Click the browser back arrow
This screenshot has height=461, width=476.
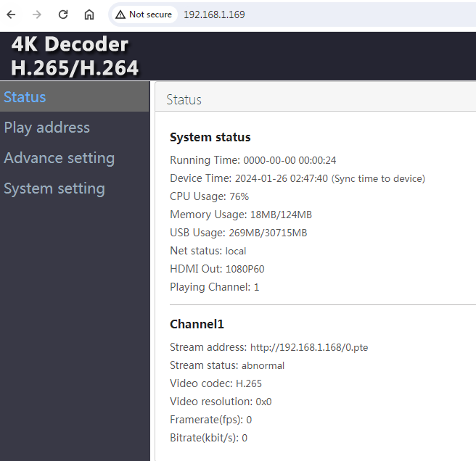(12, 14)
